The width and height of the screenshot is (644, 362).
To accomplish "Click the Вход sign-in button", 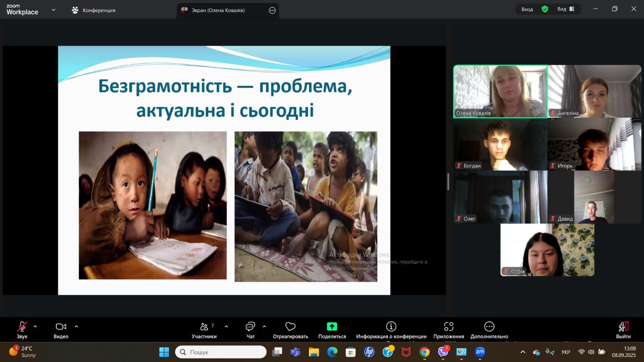I will (x=527, y=9).
